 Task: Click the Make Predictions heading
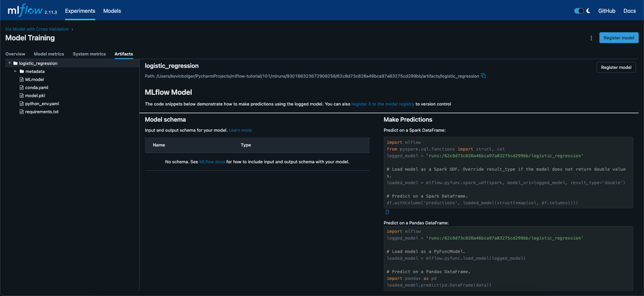pos(408,120)
